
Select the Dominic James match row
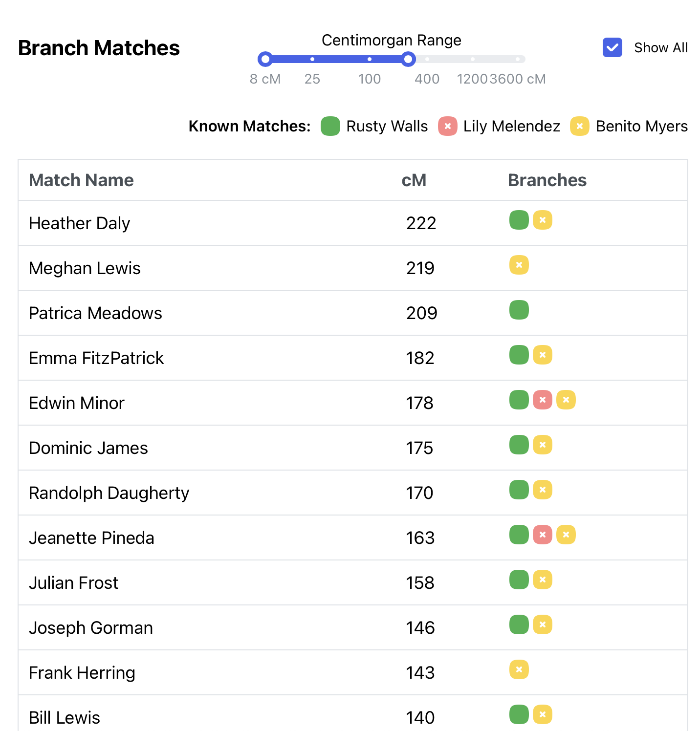(88, 448)
